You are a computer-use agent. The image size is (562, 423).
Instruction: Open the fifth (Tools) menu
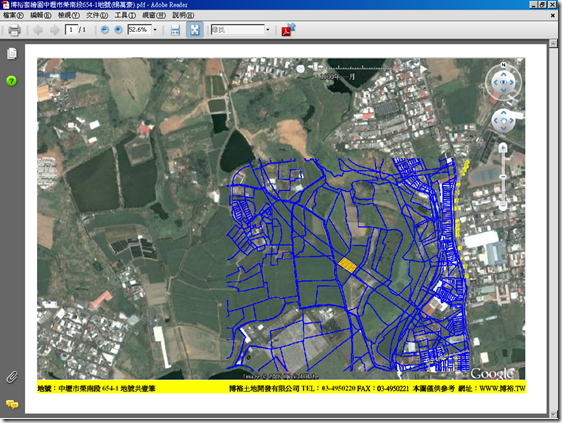coord(125,15)
